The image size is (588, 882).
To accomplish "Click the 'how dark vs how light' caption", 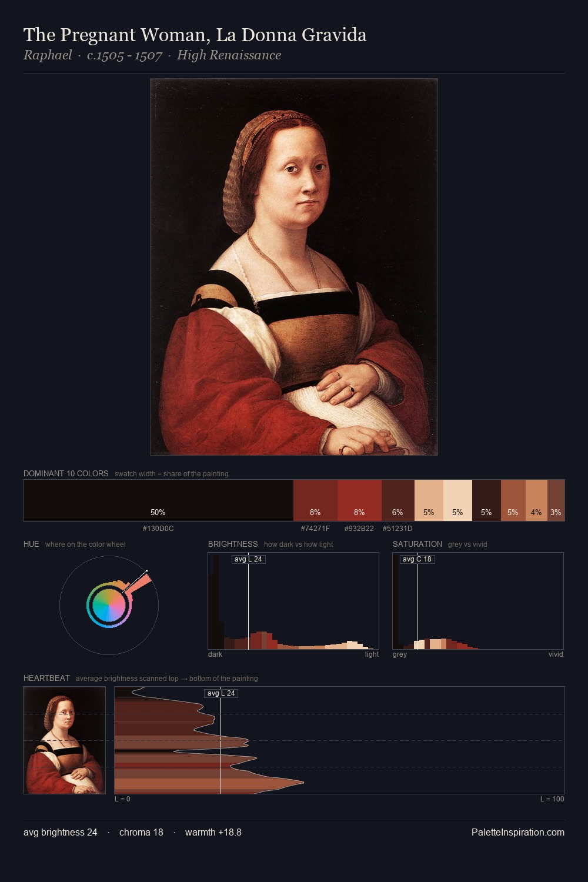I will (x=298, y=544).
